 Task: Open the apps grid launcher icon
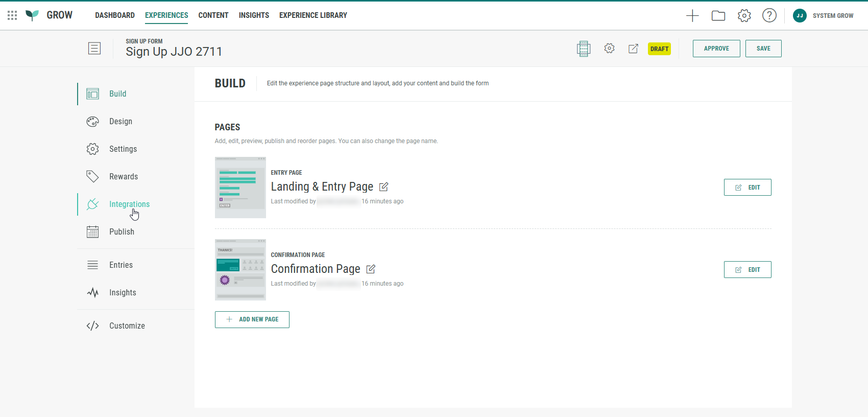(12, 15)
